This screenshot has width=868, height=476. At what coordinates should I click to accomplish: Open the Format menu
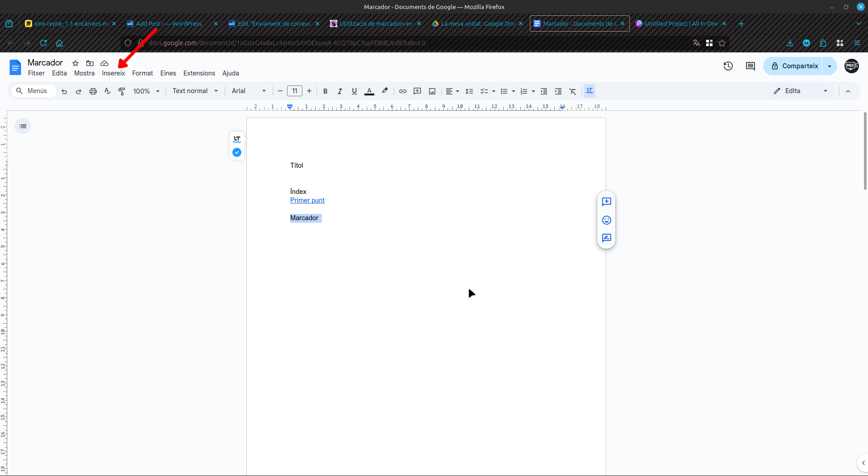(142, 73)
